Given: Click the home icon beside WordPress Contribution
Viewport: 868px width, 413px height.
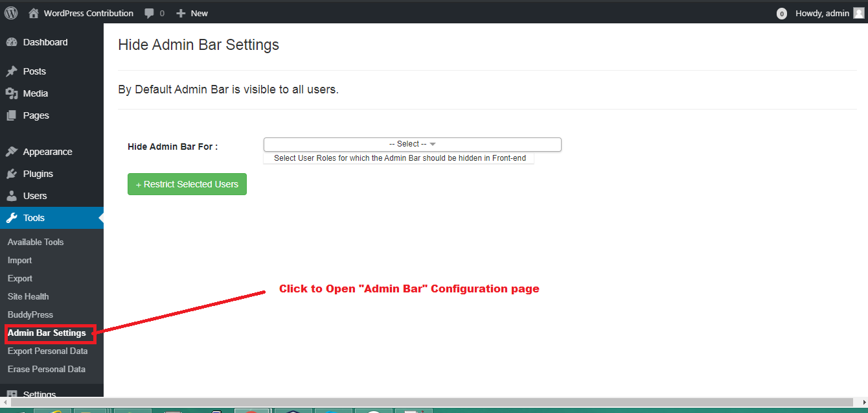Looking at the screenshot, I should coord(34,13).
